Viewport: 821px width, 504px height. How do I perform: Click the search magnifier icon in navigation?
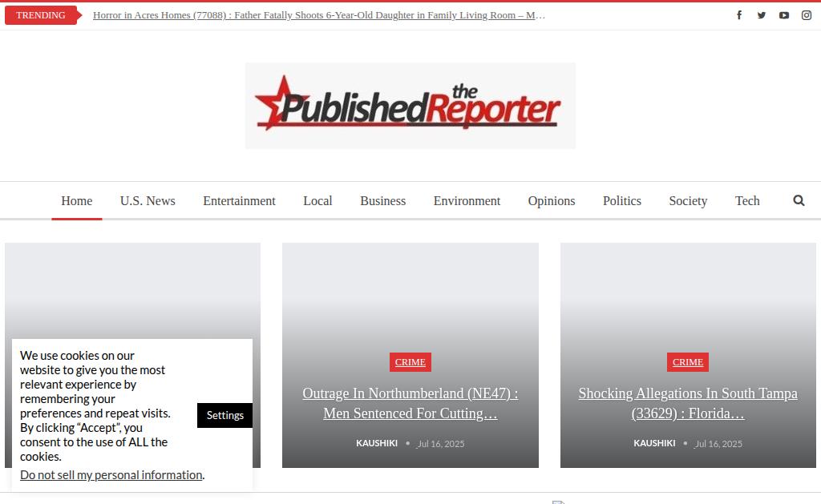coord(799,200)
